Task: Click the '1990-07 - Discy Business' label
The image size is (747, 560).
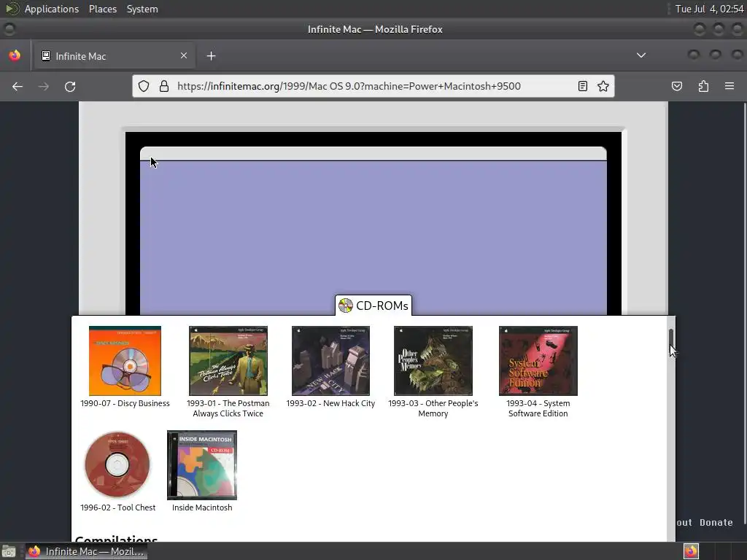Action: 125,403
